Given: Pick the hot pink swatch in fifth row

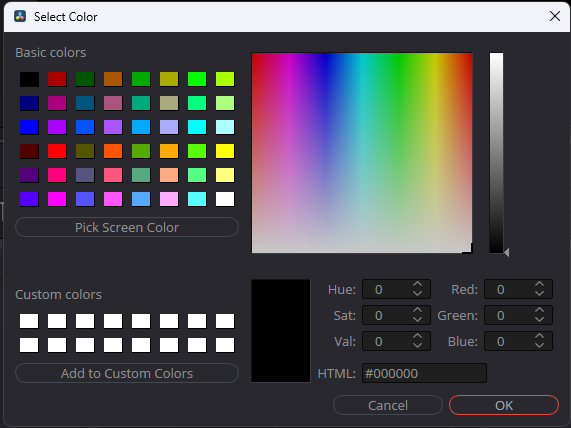Looking at the screenshot, I should coord(57,175).
